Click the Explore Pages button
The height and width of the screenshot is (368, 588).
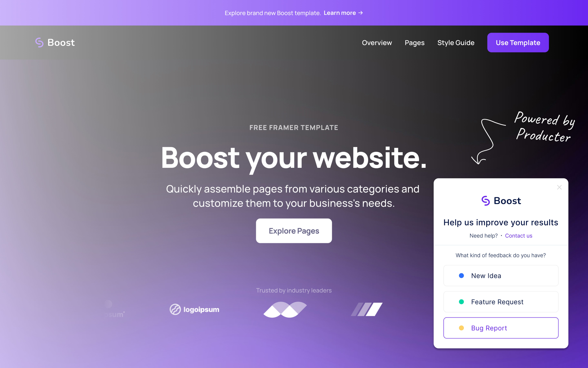click(x=294, y=231)
